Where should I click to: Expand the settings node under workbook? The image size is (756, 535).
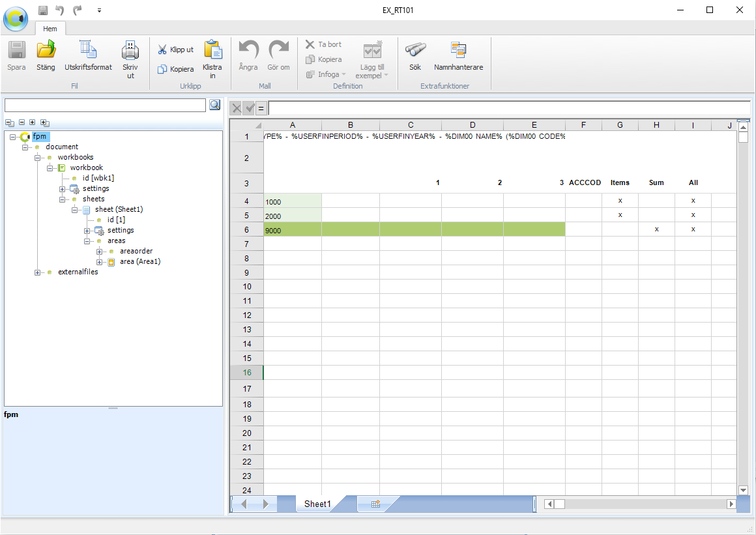click(62, 189)
